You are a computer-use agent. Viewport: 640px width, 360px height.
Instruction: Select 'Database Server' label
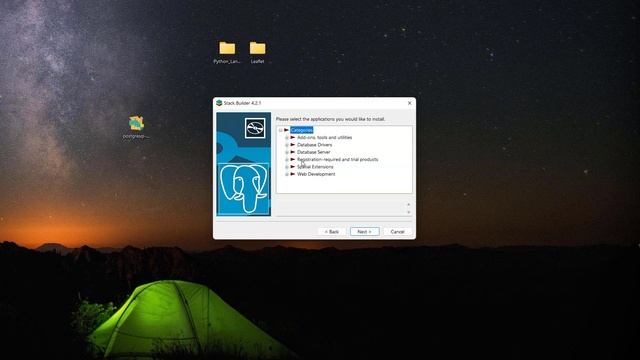[313, 152]
